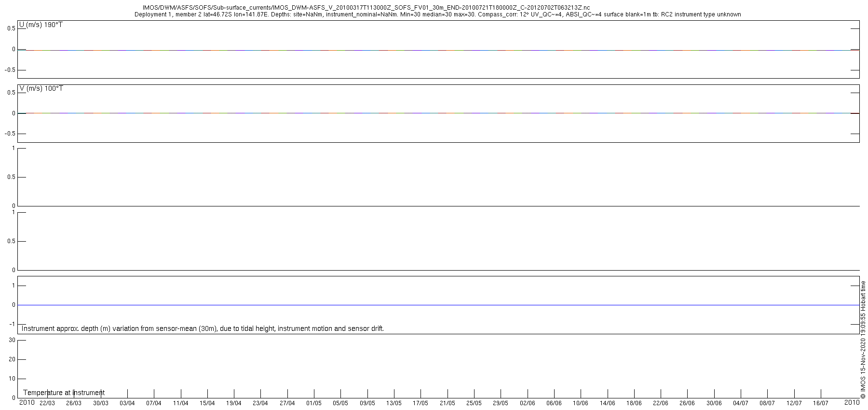The height and width of the screenshot is (410, 868).
Task: Select the 12/07 date tick label
Action: [x=794, y=403]
